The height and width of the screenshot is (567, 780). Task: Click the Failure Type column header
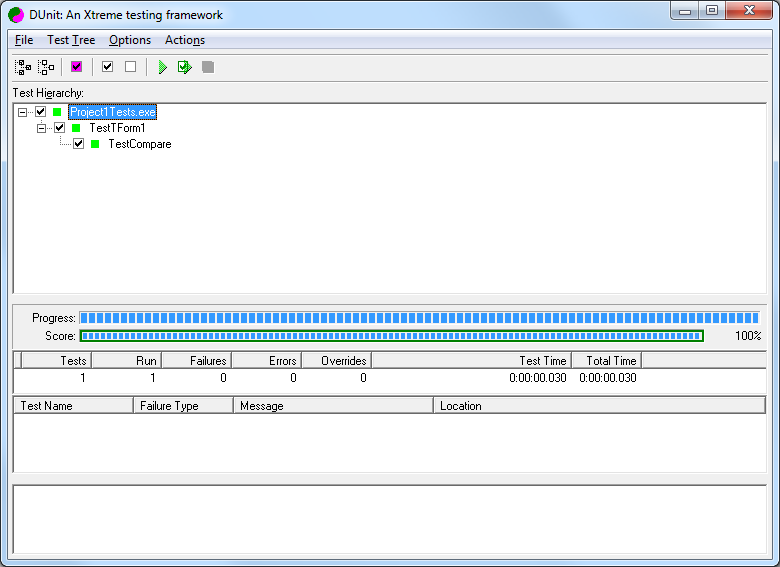184,406
